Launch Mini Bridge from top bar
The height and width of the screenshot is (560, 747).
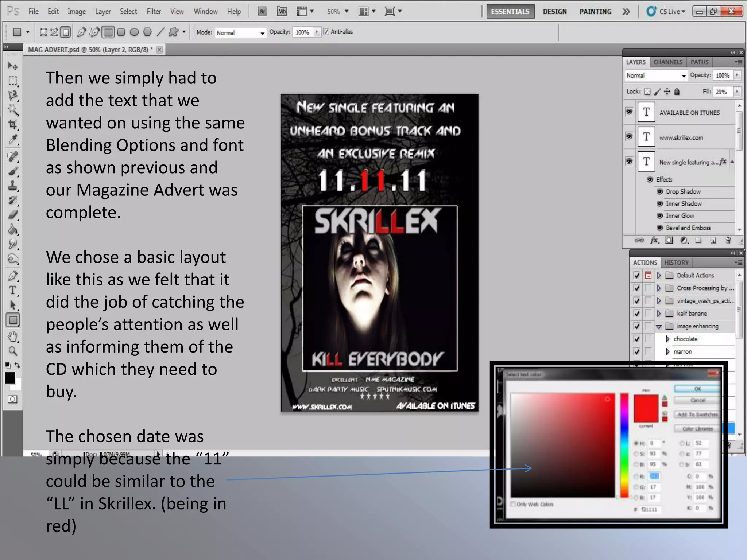point(282,11)
